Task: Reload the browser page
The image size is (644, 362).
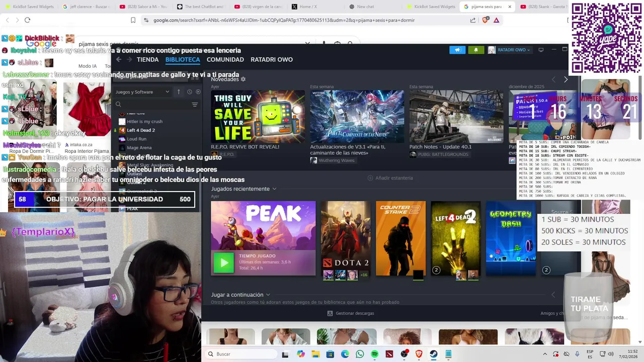Action: tap(27, 20)
